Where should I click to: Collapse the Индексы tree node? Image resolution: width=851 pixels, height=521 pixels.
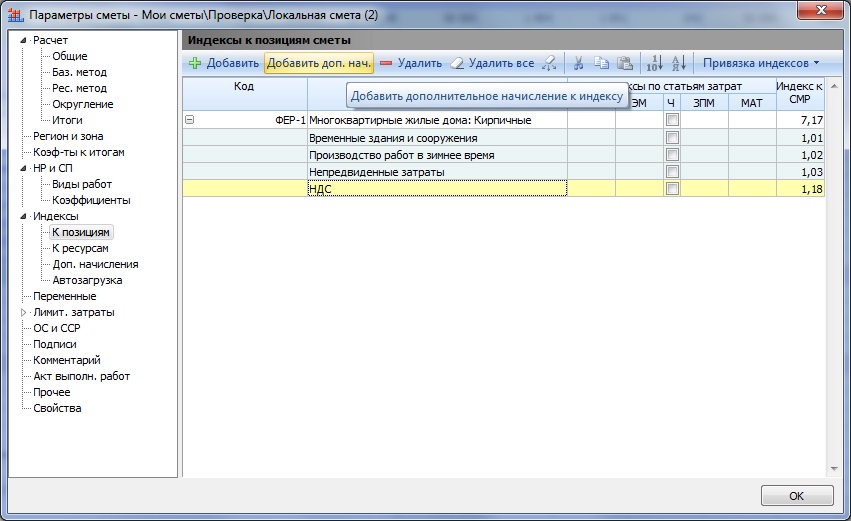[23, 216]
